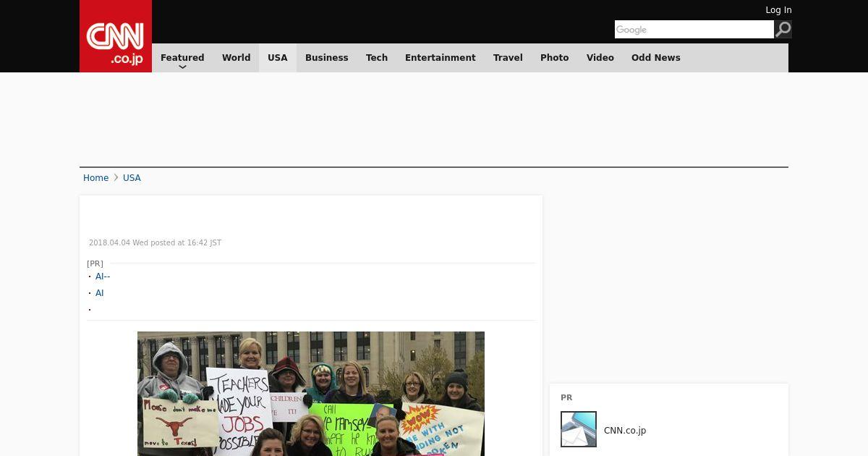Expand the Featured dropdown chevron
This screenshot has width=868, height=456.
pyautogui.click(x=182, y=67)
